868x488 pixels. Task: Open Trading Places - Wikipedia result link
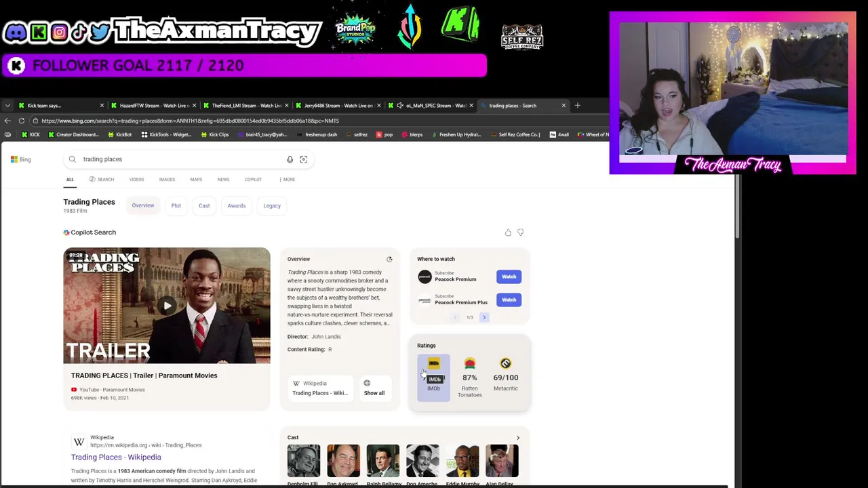pos(116,457)
